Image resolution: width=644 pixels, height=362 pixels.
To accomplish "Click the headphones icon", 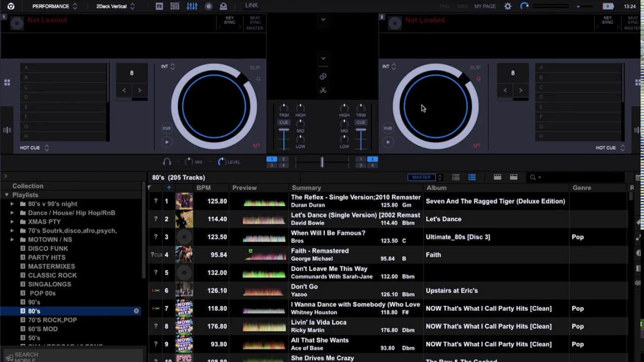I will tap(167, 162).
